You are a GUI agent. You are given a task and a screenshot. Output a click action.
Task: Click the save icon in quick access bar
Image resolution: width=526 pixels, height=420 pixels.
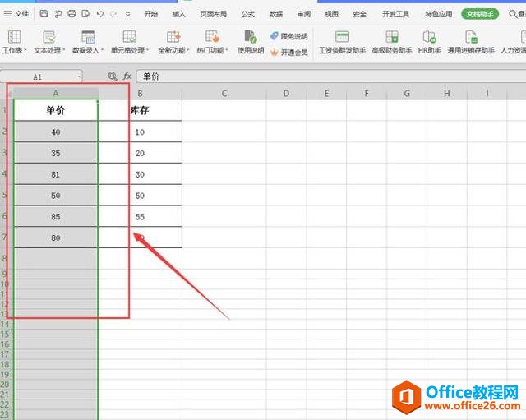tap(44, 14)
